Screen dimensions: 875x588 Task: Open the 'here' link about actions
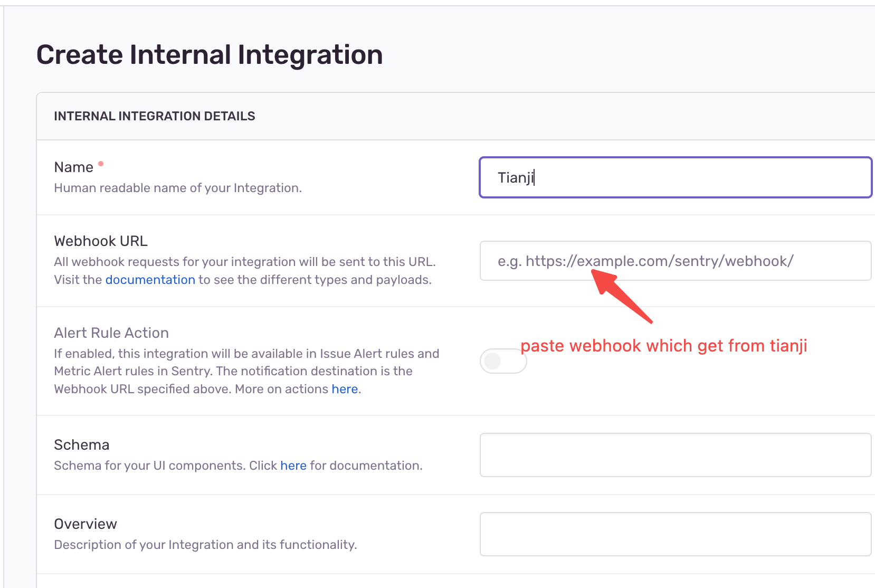[345, 389]
